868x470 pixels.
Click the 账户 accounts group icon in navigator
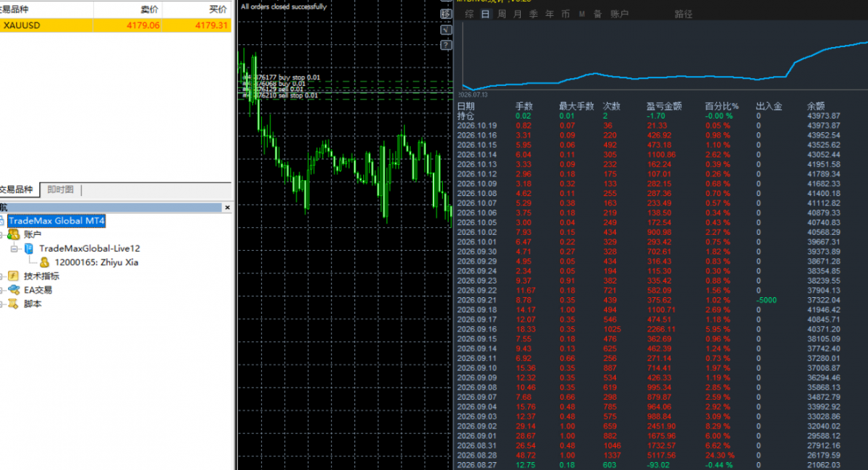(13, 234)
